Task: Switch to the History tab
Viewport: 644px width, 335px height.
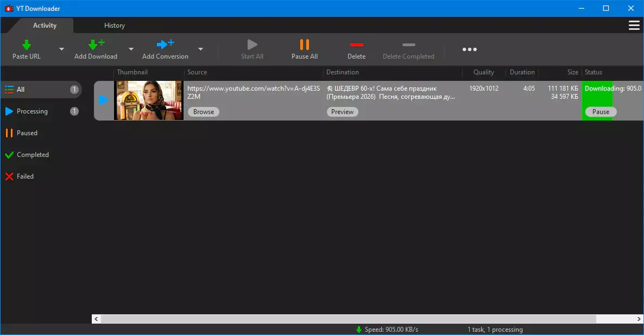Action: pyautogui.click(x=114, y=26)
